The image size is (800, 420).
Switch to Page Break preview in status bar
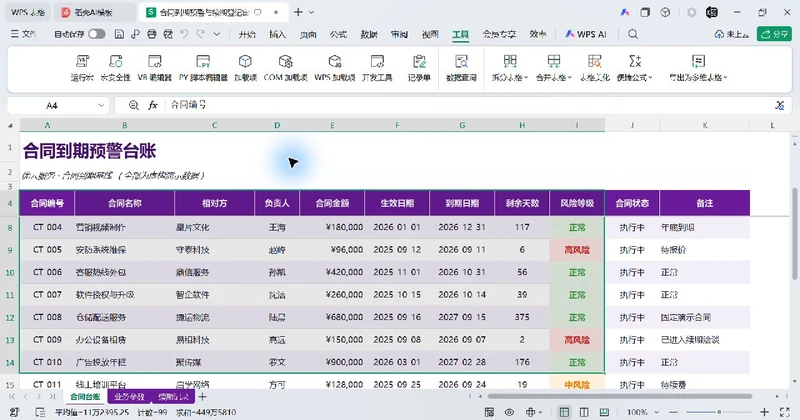pos(604,412)
